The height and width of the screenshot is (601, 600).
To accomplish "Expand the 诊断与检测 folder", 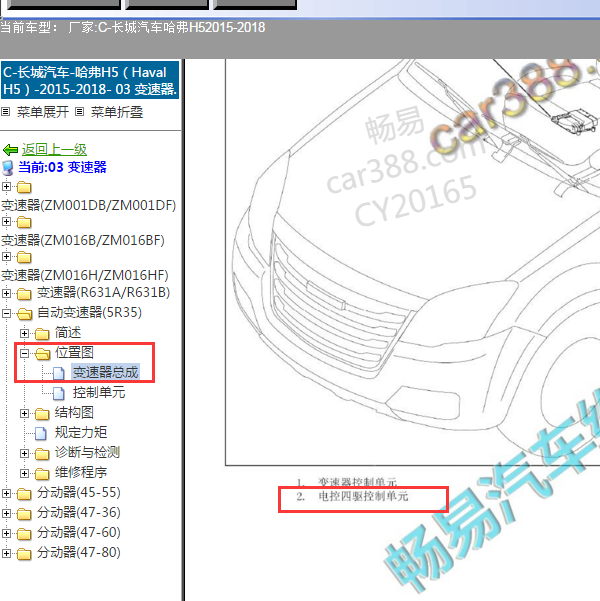I will coord(24,453).
